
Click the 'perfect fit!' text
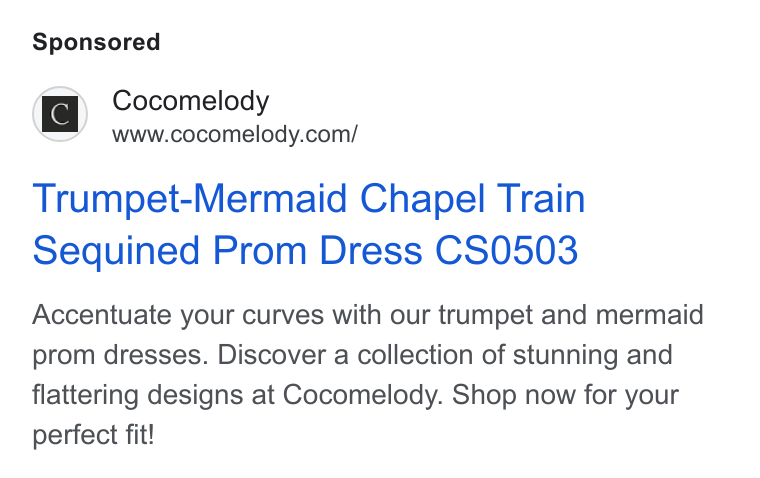(94, 435)
